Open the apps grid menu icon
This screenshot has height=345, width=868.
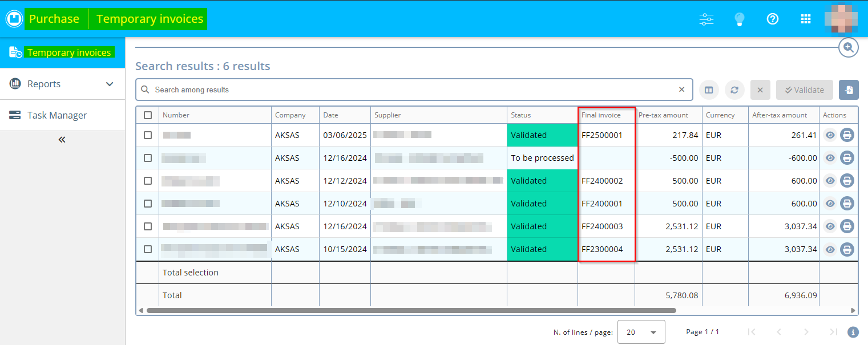806,19
